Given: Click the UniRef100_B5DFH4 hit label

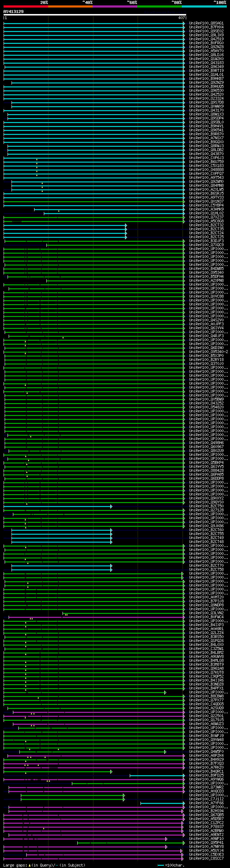Looking at the screenshot, I should click(206, 277).
